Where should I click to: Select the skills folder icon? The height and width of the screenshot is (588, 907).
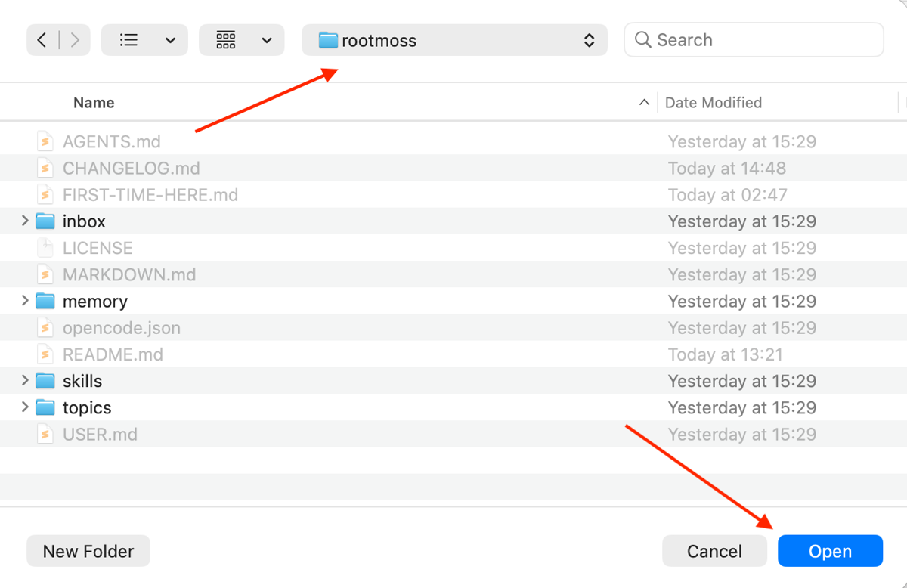click(46, 380)
